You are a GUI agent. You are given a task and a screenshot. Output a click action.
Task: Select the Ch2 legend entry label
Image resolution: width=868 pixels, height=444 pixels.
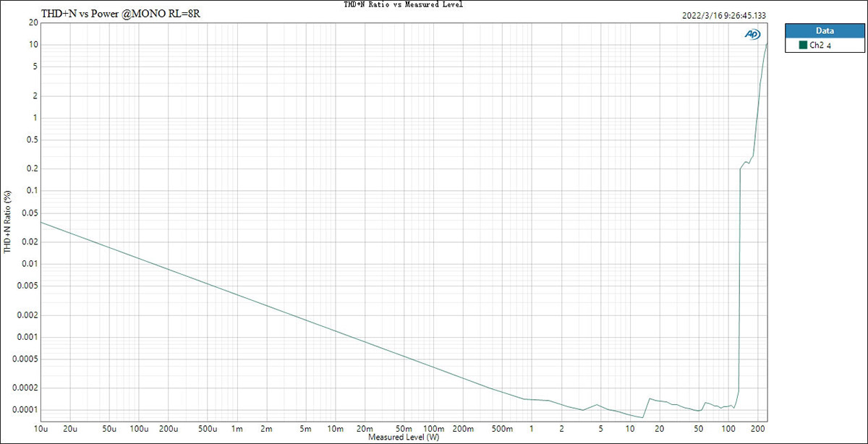[815, 45]
